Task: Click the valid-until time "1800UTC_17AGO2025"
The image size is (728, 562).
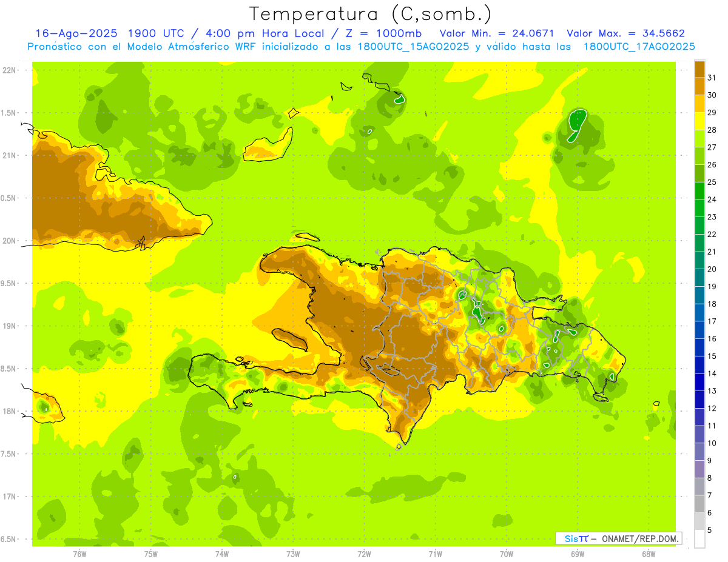Action: click(639, 47)
